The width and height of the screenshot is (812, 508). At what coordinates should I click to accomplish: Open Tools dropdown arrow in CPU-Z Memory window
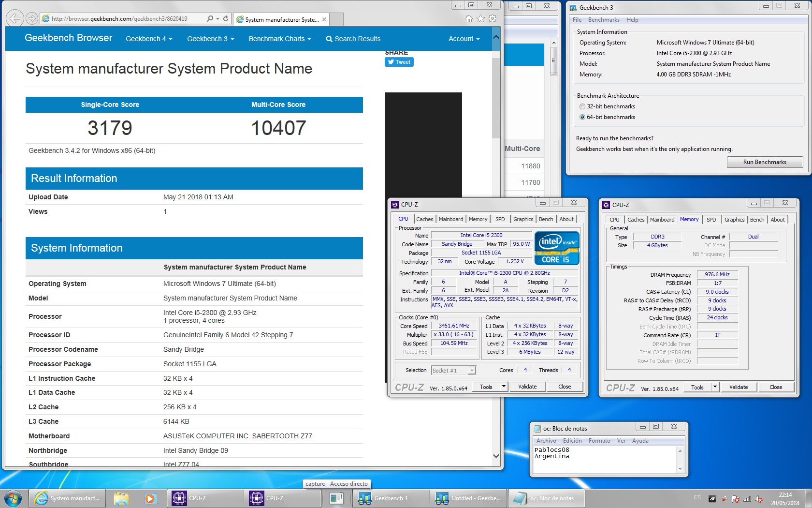[715, 387]
